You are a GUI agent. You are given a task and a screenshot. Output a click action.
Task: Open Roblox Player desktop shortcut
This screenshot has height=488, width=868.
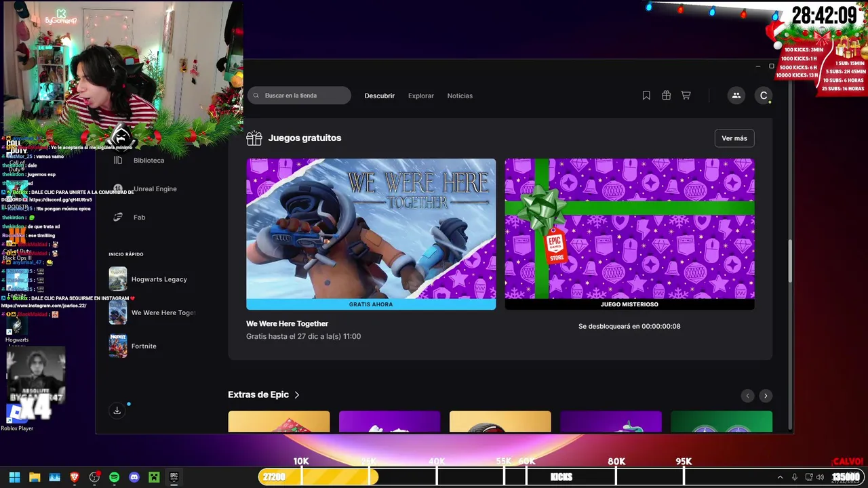pos(17,416)
